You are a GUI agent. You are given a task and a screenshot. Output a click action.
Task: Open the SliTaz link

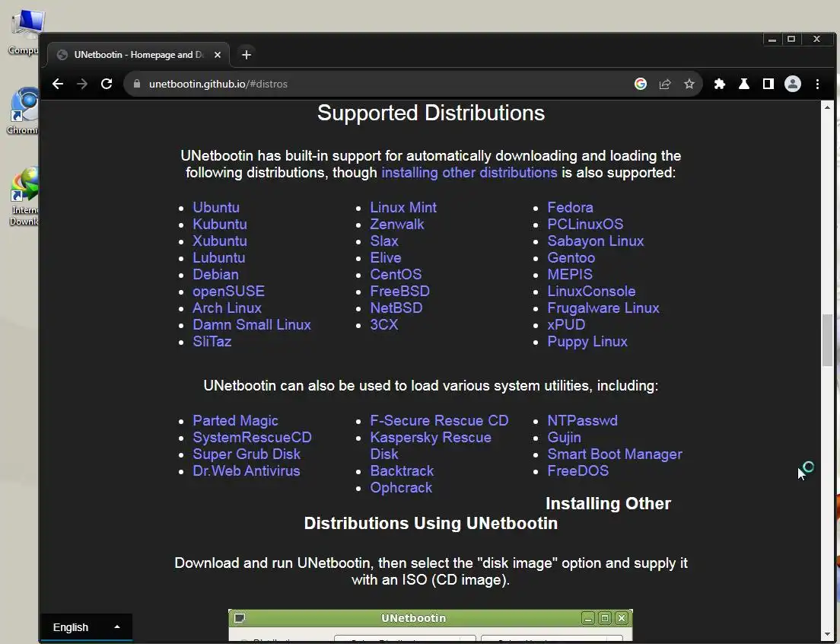click(x=212, y=341)
